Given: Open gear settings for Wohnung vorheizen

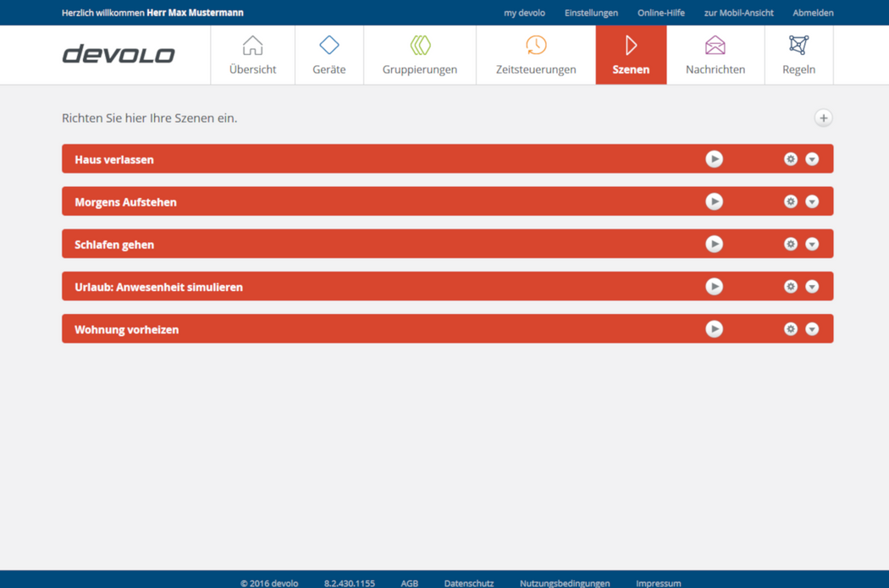Looking at the screenshot, I should click(790, 329).
